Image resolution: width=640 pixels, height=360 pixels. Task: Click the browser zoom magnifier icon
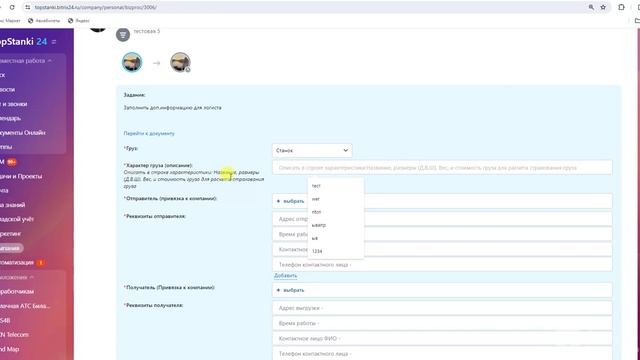tap(591, 7)
